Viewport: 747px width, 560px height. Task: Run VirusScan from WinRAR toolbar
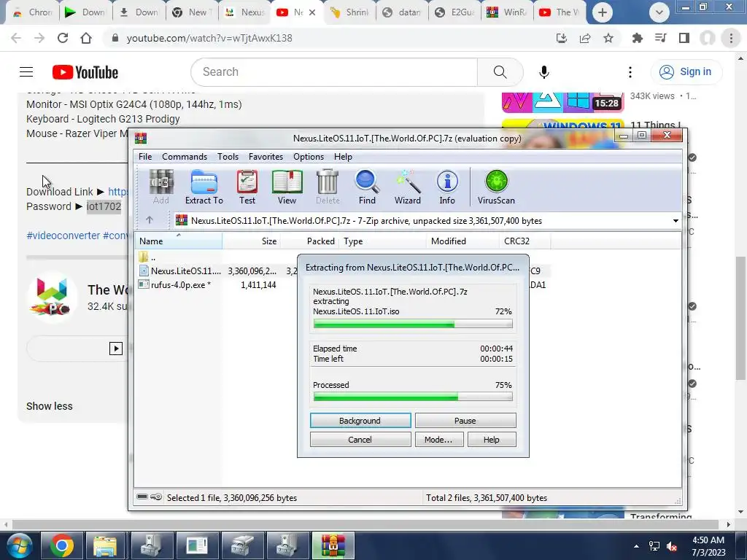496,187
